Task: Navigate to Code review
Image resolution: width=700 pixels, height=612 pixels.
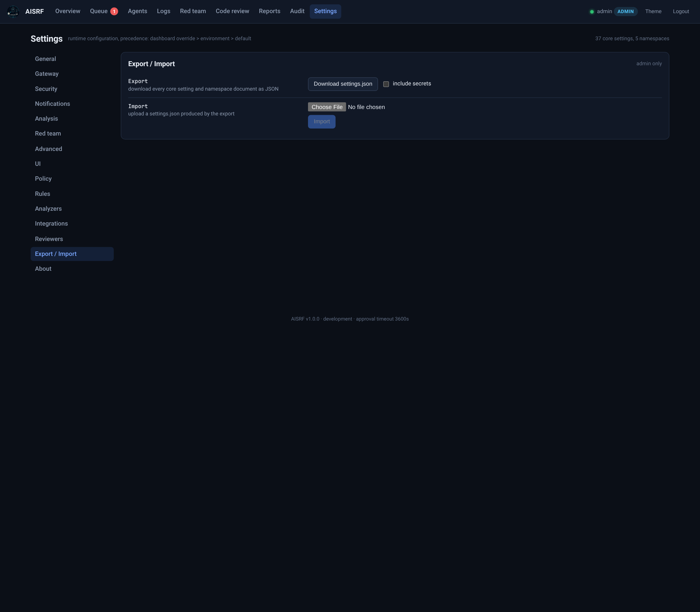Action: (232, 11)
